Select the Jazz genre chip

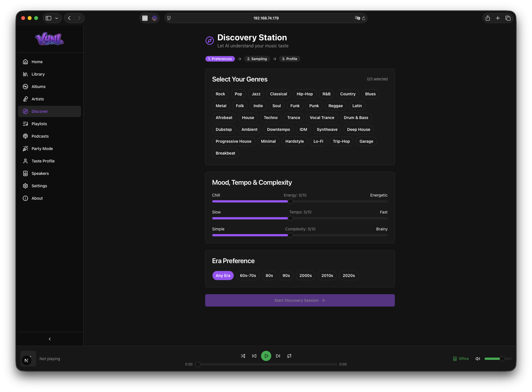click(x=256, y=94)
